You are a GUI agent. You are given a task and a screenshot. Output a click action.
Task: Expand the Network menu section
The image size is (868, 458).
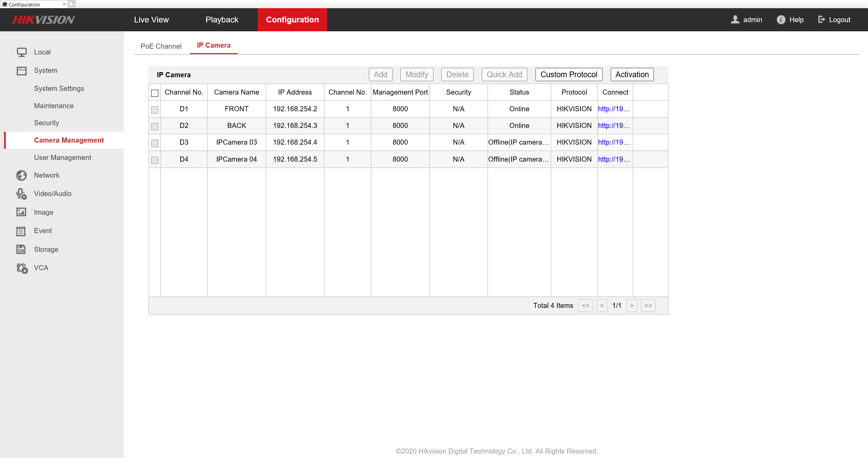click(x=47, y=175)
